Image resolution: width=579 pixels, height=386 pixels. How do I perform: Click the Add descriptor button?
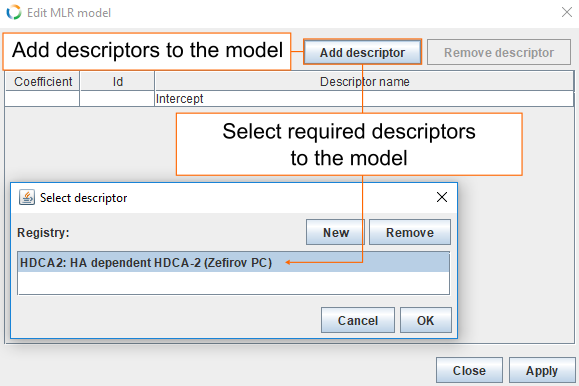[x=362, y=52]
